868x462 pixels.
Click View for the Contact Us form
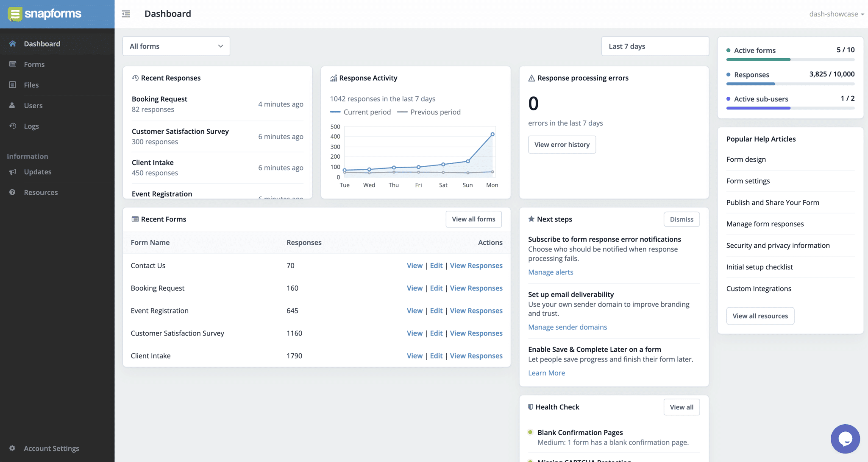(415, 266)
